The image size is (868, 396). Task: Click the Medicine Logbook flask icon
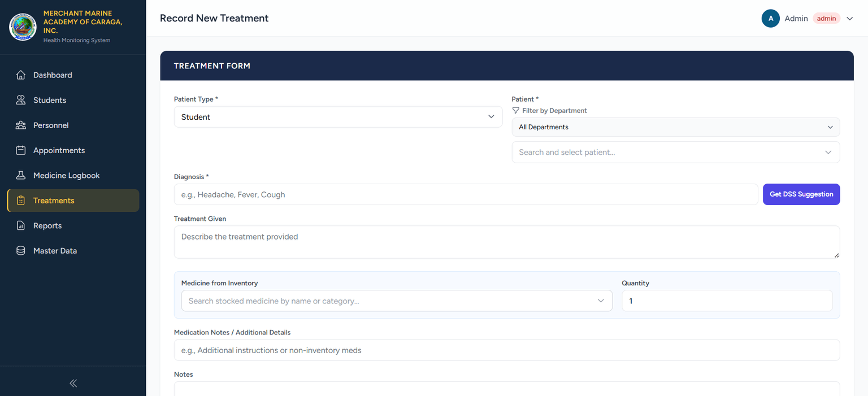21,176
